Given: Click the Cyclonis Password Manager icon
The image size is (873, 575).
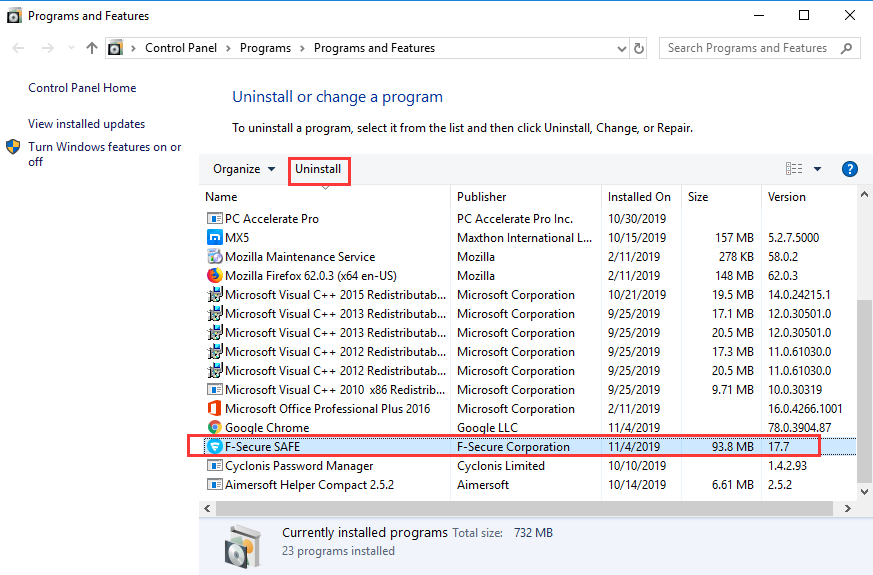Looking at the screenshot, I should [x=214, y=465].
